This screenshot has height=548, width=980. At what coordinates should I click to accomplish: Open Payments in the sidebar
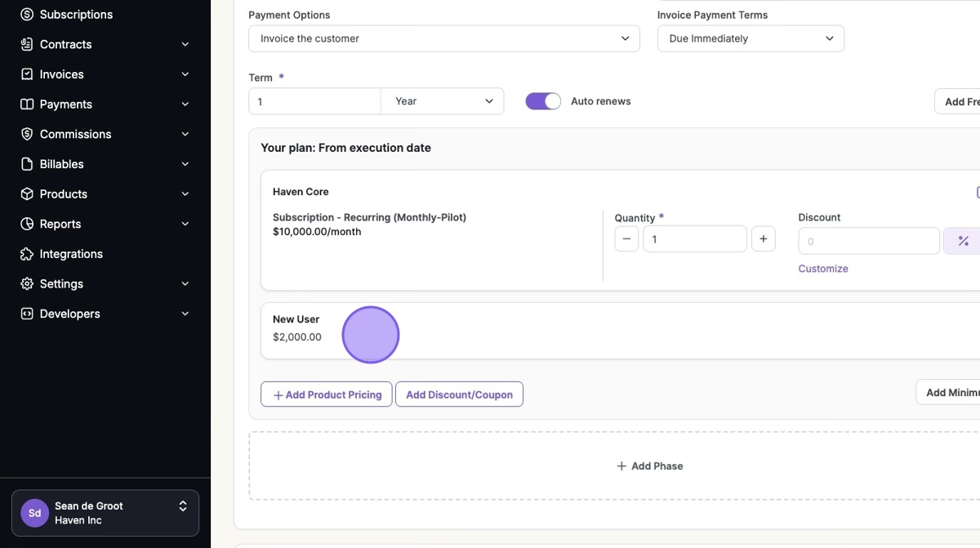[x=65, y=105]
